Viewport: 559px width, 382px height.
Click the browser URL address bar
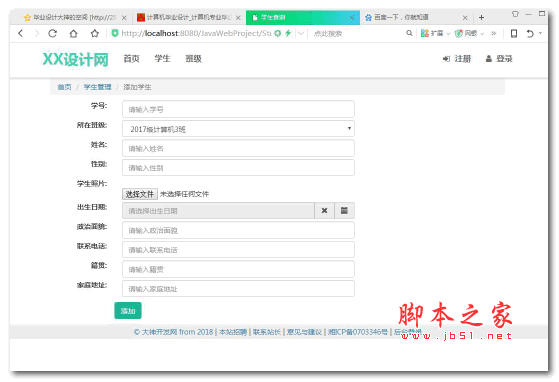pyautogui.click(x=196, y=33)
